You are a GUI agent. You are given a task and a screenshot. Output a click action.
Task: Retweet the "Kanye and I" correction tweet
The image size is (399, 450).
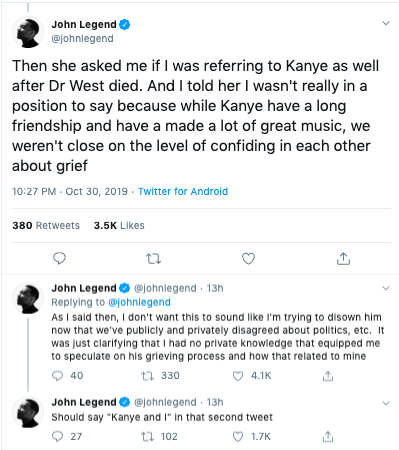coord(147,436)
